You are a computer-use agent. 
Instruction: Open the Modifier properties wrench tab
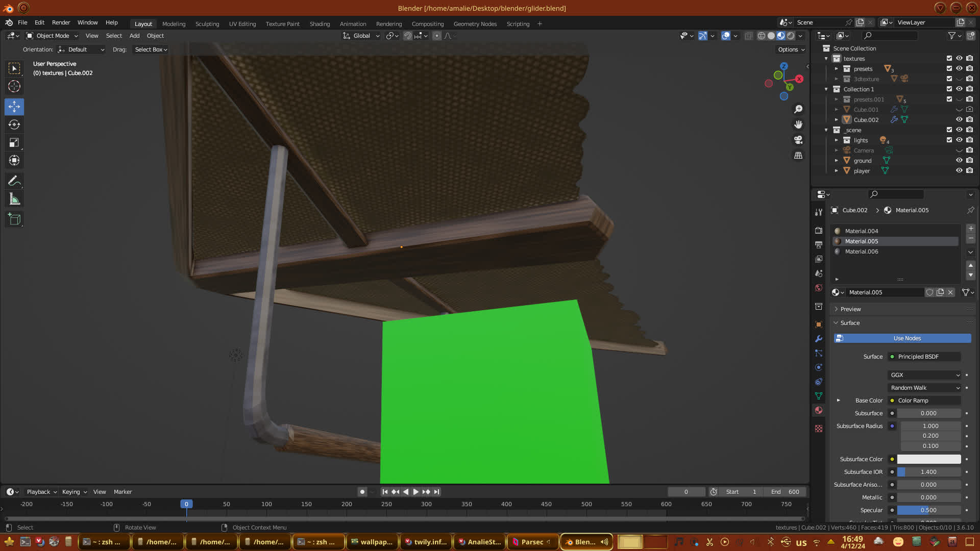coord(819,339)
